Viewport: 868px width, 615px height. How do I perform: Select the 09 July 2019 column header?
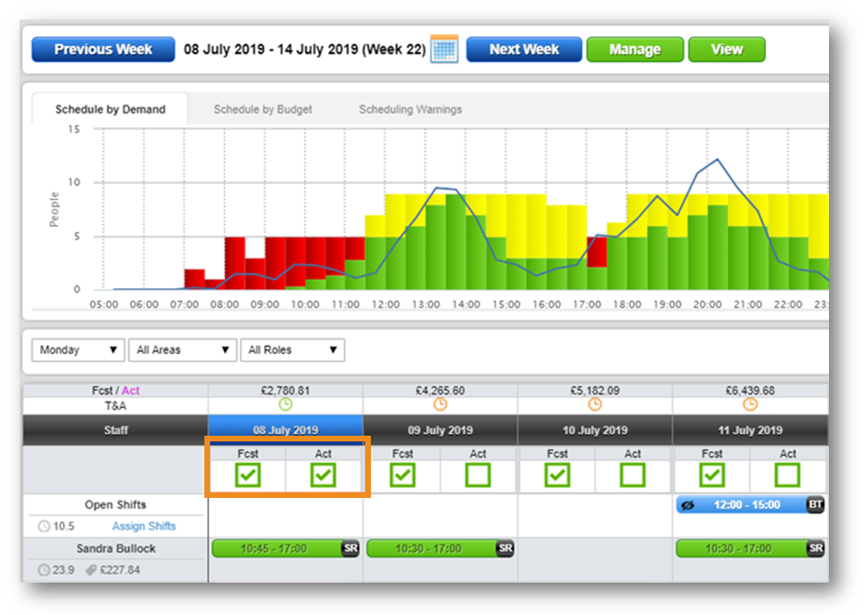tap(441, 430)
